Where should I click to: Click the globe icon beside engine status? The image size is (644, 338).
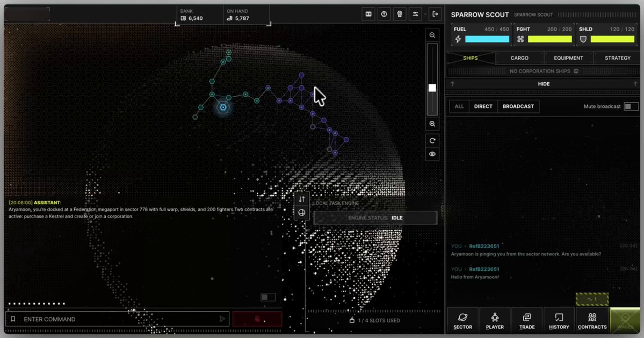tap(302, 213)
